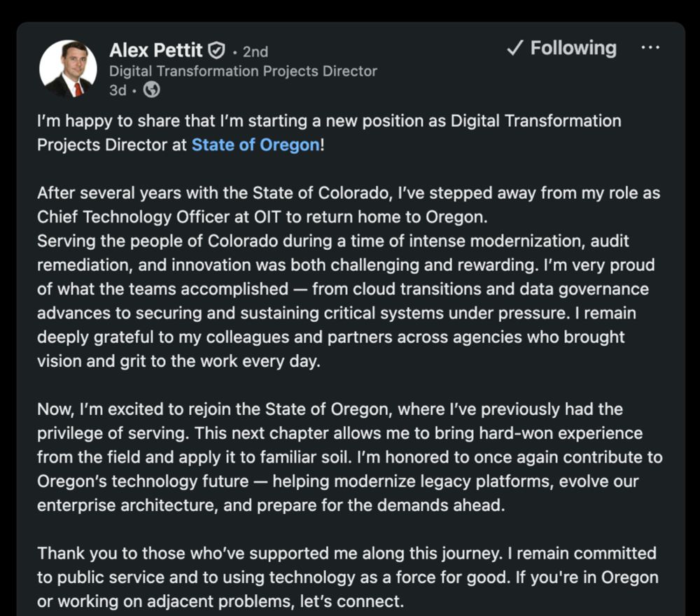
Task: Click the "enterprise architecture" line
Action: (270, 505)
